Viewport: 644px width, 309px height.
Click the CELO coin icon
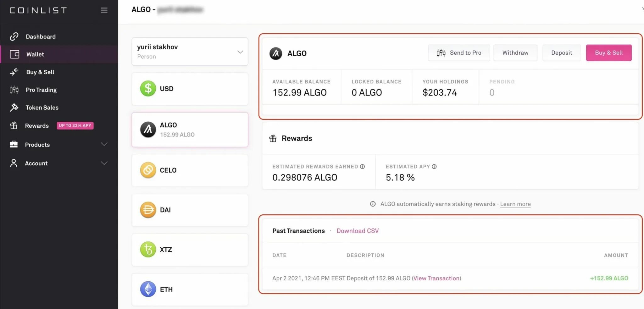(x=148, y=170)
